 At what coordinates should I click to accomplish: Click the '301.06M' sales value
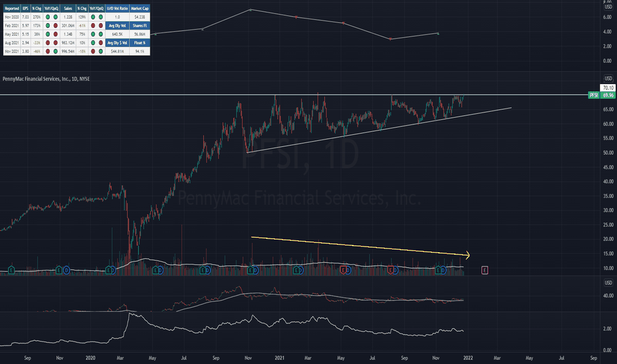tap(68, 26)
